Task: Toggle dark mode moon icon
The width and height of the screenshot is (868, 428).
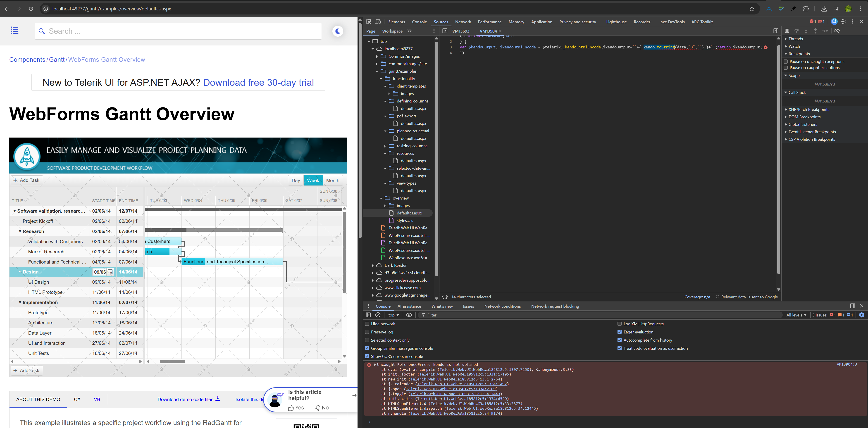Action: (x=338, y=31)
